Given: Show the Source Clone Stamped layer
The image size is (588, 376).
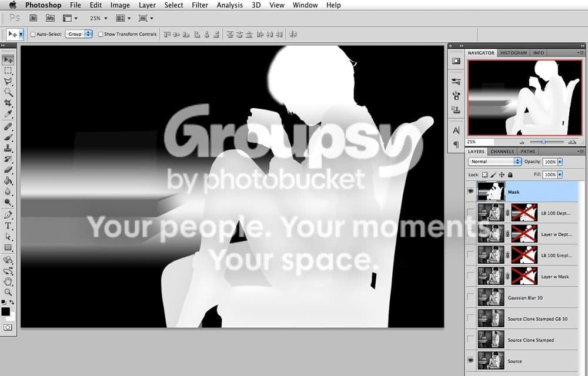Looking at the screenshot, I should pyautogui.click(x=470, y=340).
